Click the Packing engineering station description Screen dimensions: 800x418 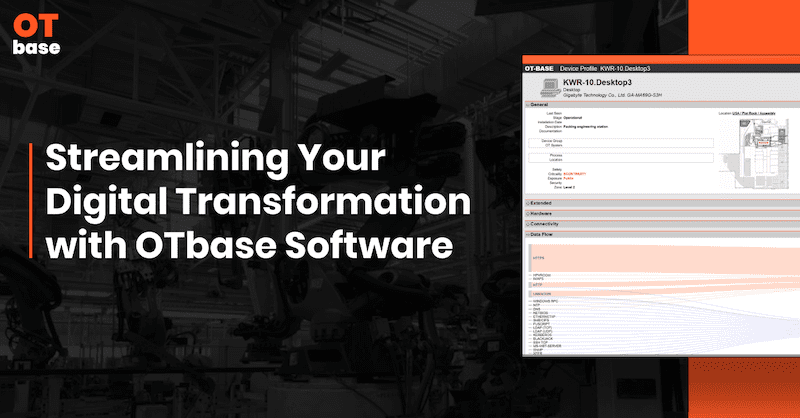click(585, 127)
